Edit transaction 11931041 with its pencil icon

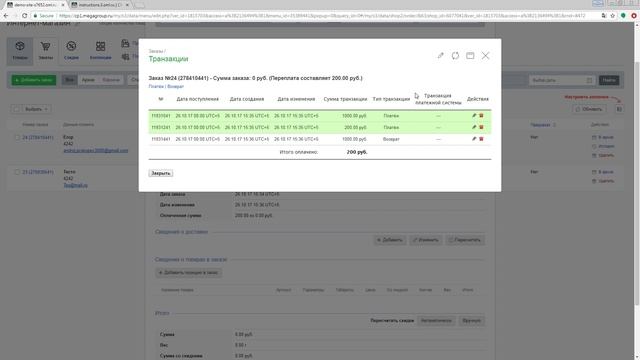474,116
